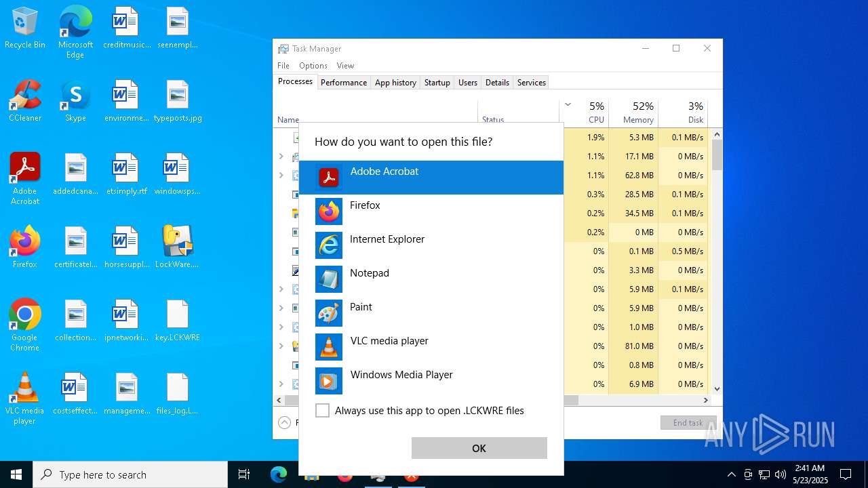Open the Windows Start menu

coord(16,474)
